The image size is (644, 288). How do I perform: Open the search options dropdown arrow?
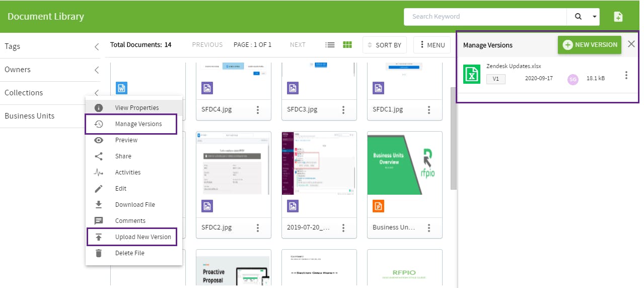(x=595, y=17)
